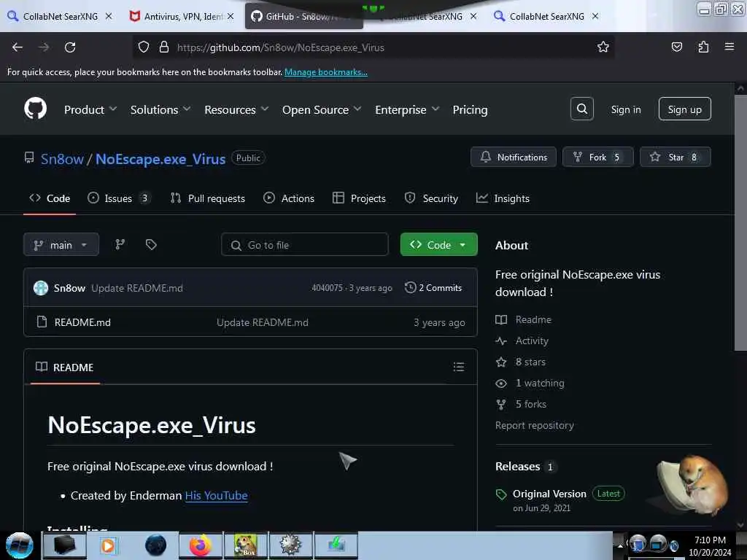Viewport: 747px width, 560px height.
Task: Click the Sn8ow avatar in commit row
Action: tap(41, 287)
